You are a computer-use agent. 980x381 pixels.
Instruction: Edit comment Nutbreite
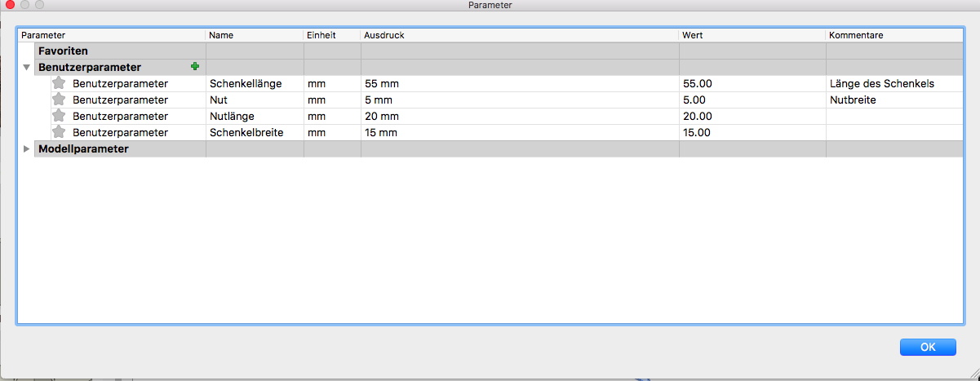[894, 100]
